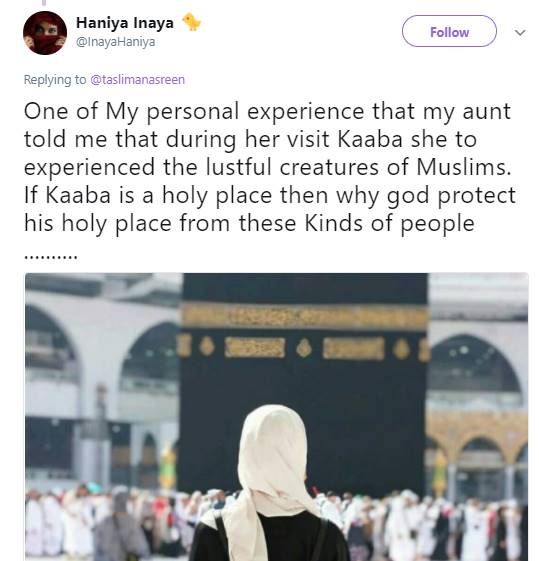Screen dimensions: 539x561
Task: Click the tweet line "told me that during her visit"
Action: pyautogui.click(x=250, y=139)
